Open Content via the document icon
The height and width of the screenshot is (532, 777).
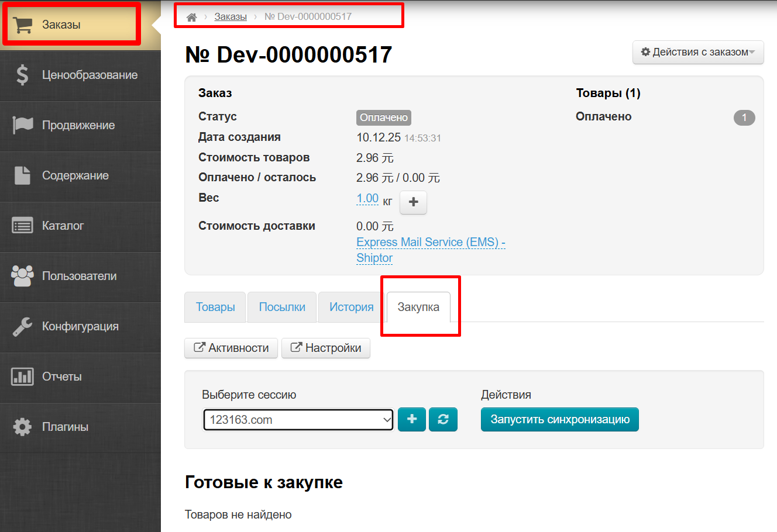(x=23, y=175)
